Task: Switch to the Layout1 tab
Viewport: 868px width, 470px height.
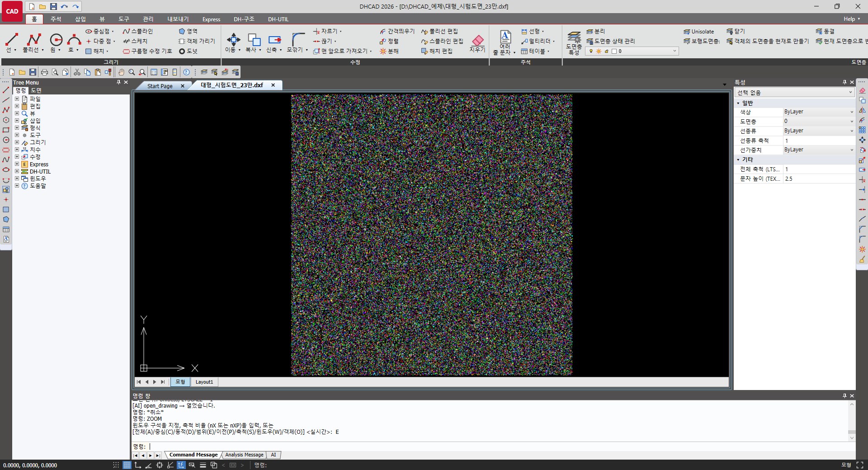Action: (204, 382)
